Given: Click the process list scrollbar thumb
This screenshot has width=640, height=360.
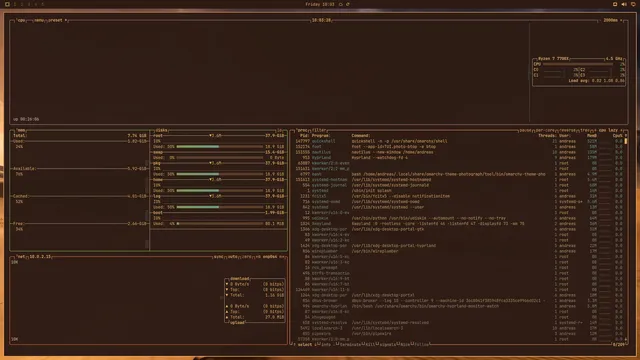Looking at the screenshot, I should 626,141.
